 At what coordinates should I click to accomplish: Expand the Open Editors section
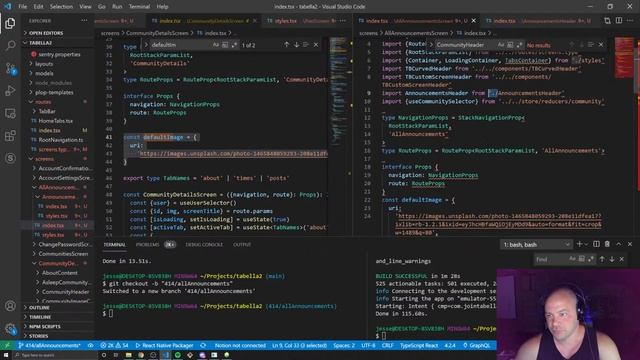(46, 33)
